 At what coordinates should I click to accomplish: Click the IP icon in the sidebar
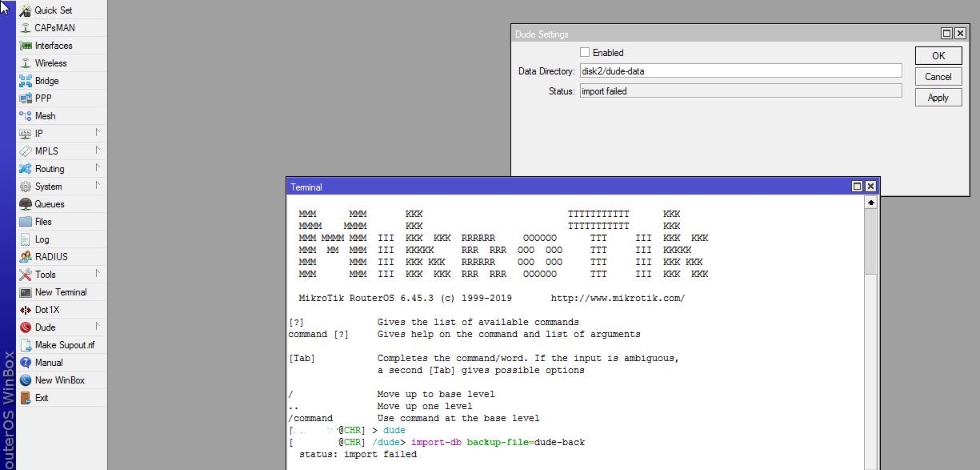[26, 134]
